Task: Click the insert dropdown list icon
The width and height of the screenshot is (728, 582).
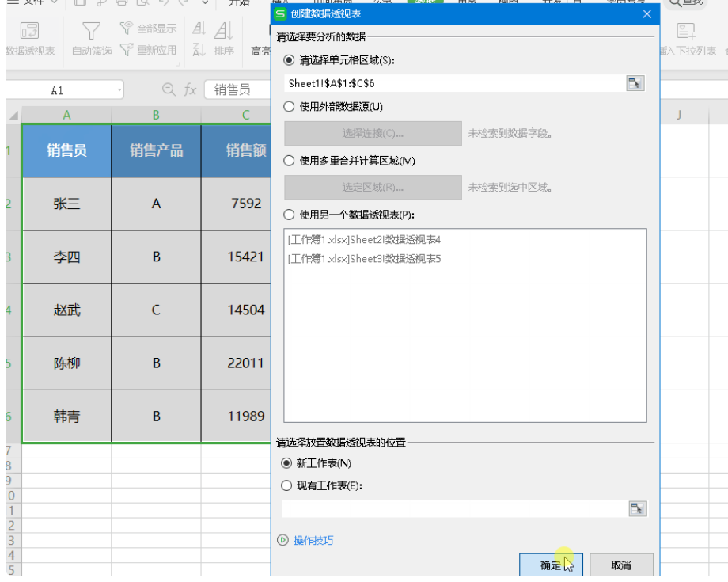Action: click(x=685, y=31)
